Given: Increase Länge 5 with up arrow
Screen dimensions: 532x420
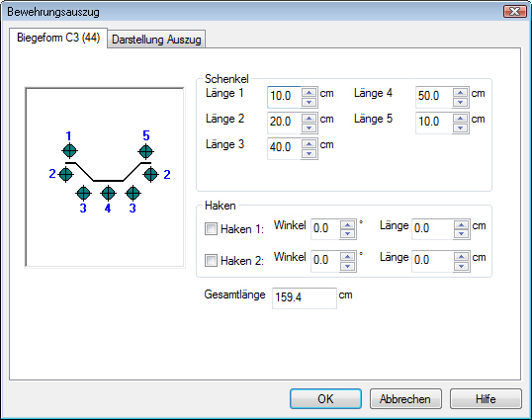Looking at the screenshot, I should 460,119.
